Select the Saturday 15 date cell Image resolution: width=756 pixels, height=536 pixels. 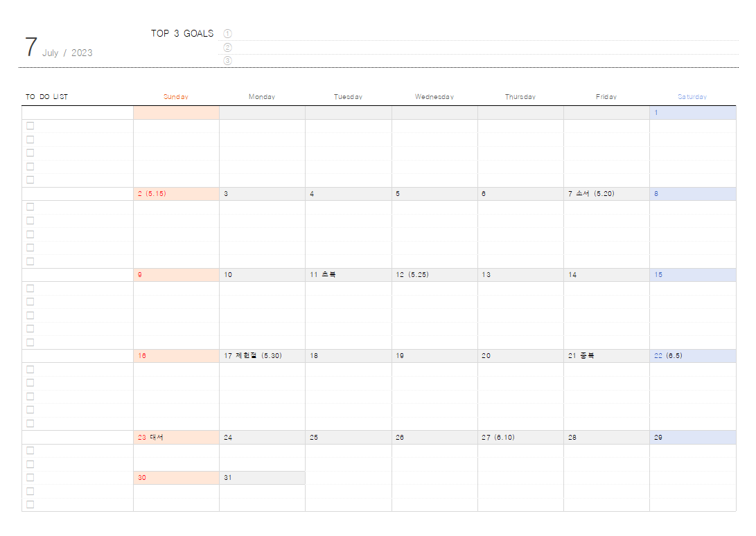click(x=693, y=275)
